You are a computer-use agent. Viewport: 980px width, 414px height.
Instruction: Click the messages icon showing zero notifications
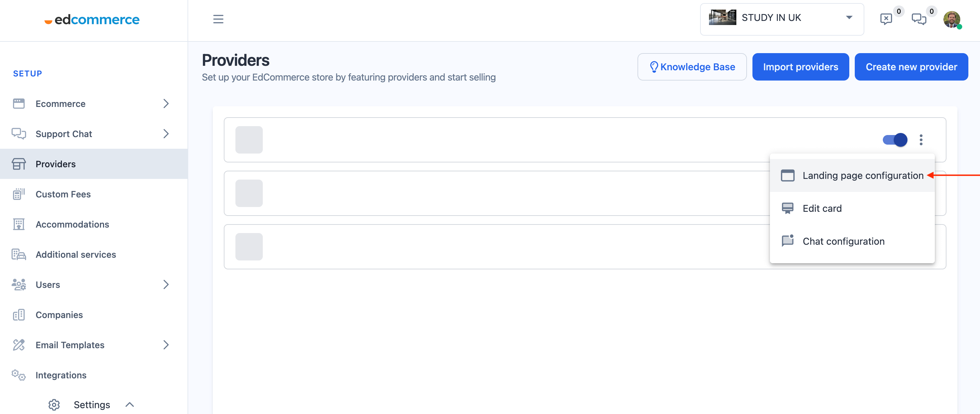919,19
